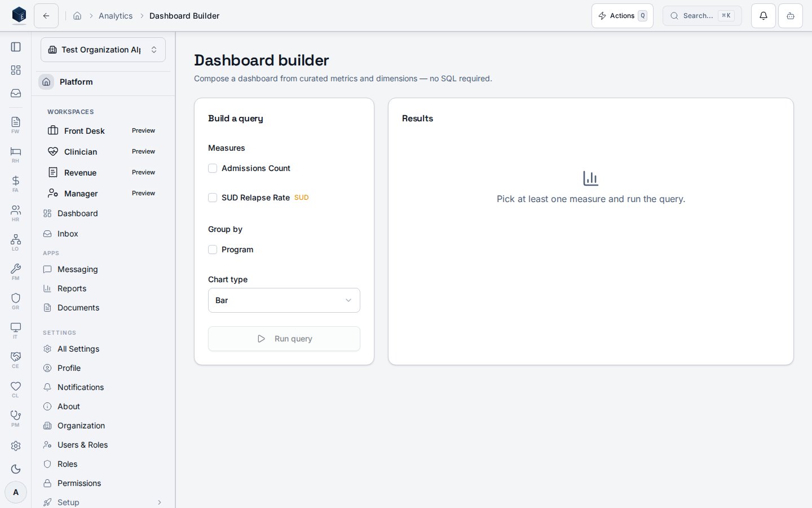Screen dimensions: 812x508
Task: Click the Run query button
Action: 284,339
